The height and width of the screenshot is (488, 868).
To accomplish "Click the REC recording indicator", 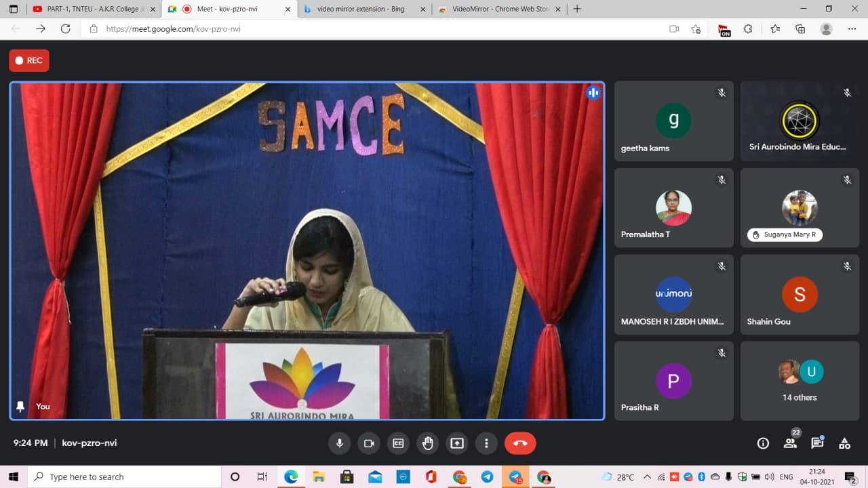I will click(x=29, y=60).
